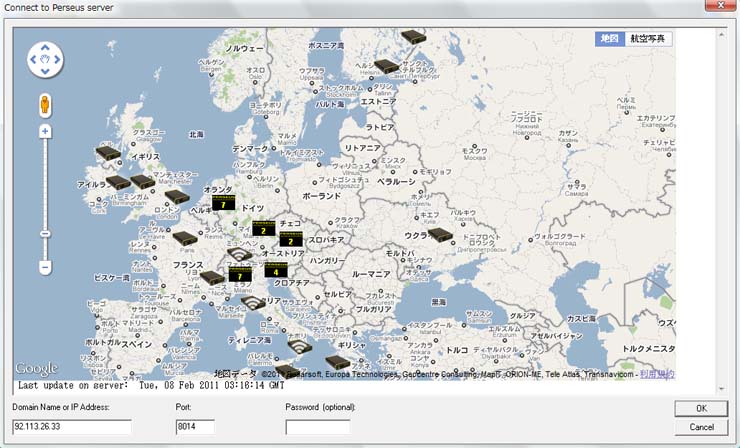Viewport: 740px width, 448px height.
Task: Select the wireless server icon near Naples
Action: click(x=299, y=347)
